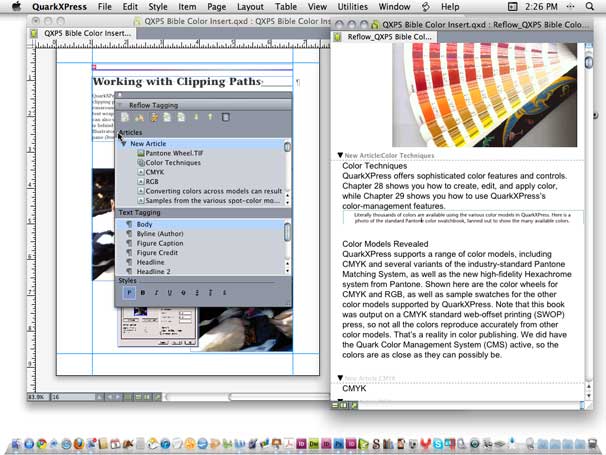
Task: Click the Pantone swatchbook image in Reflow view
Action: click(485, 95)
